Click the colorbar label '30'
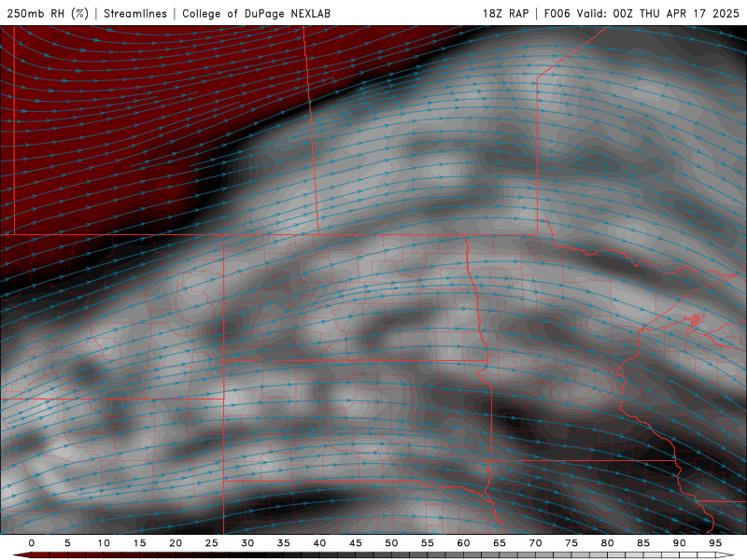The image size is (747, 560). click(x=247, y=543)
